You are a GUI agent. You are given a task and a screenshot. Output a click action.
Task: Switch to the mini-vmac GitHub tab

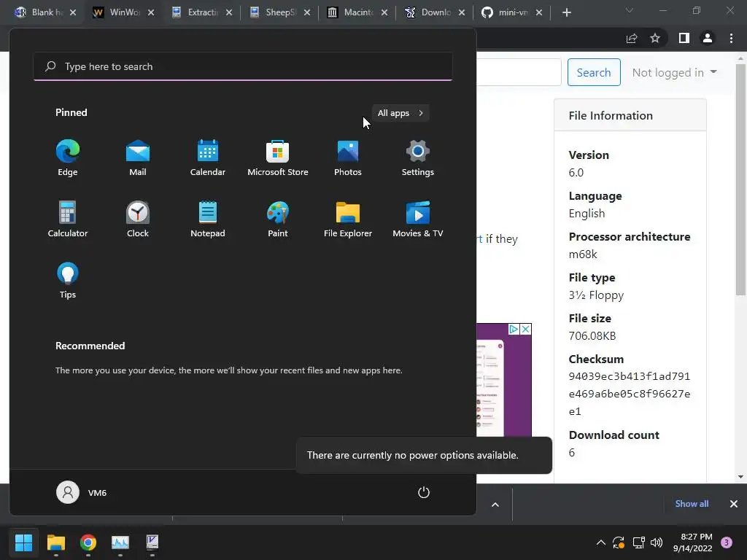(512, 12)
